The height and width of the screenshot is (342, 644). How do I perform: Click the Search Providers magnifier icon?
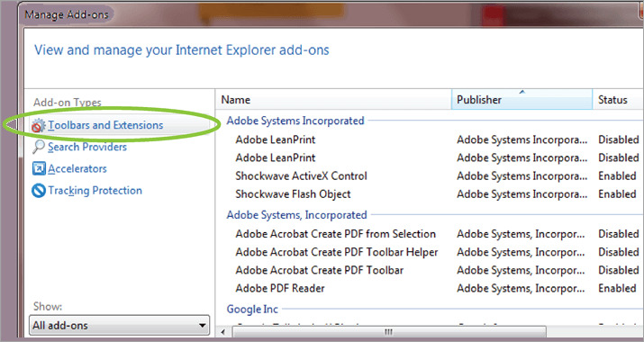pos(38,147)
